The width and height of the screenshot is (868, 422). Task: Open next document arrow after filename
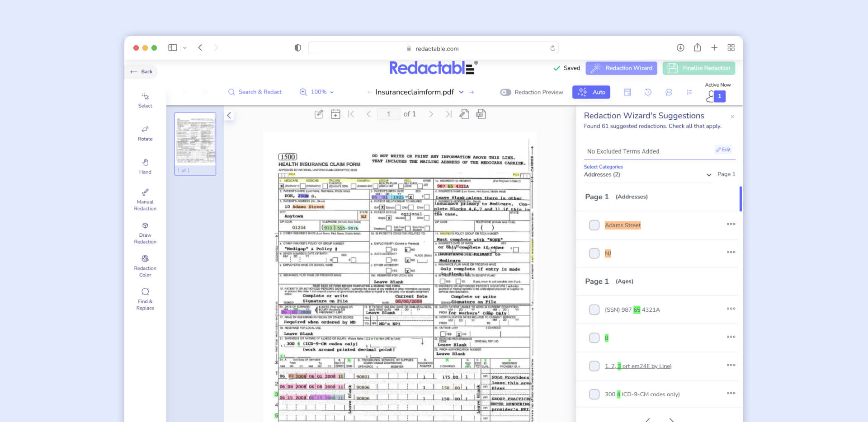(472, 92)
